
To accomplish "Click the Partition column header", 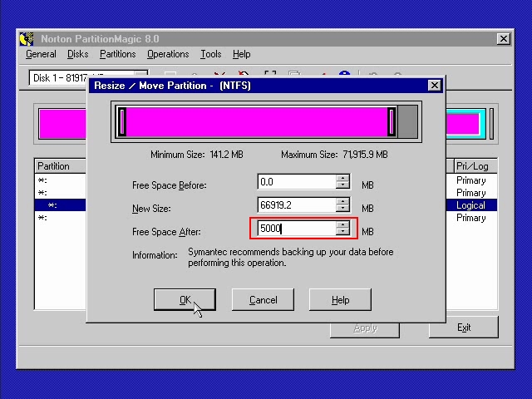I will point(61,166).
